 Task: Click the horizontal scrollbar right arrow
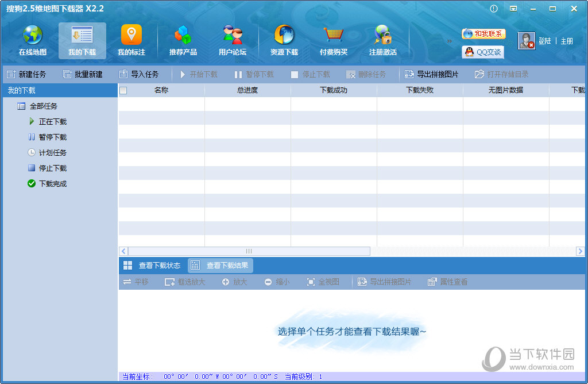580,251
